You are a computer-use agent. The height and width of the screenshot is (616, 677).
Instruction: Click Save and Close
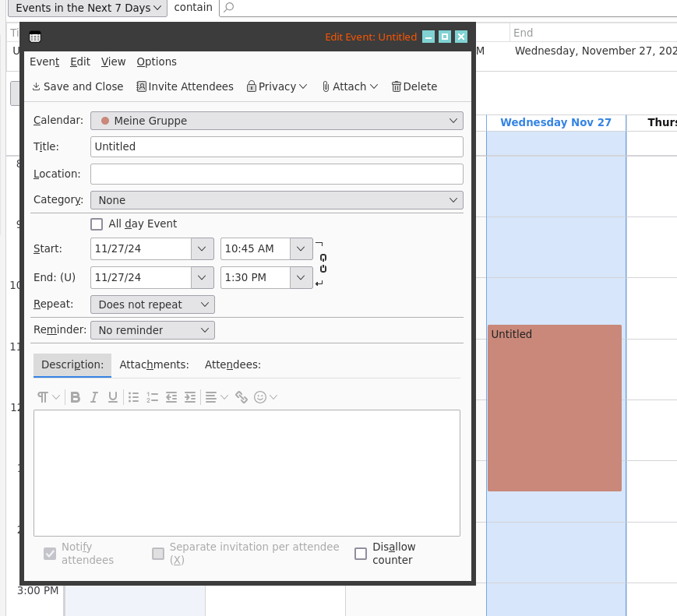click(77, 86)
